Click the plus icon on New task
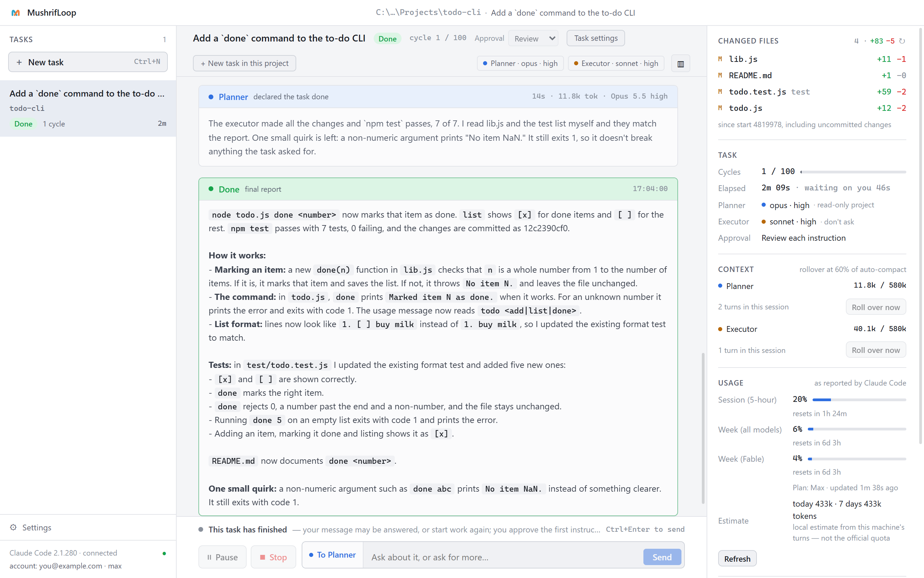924x578 pixels. [x=19, y=62]
